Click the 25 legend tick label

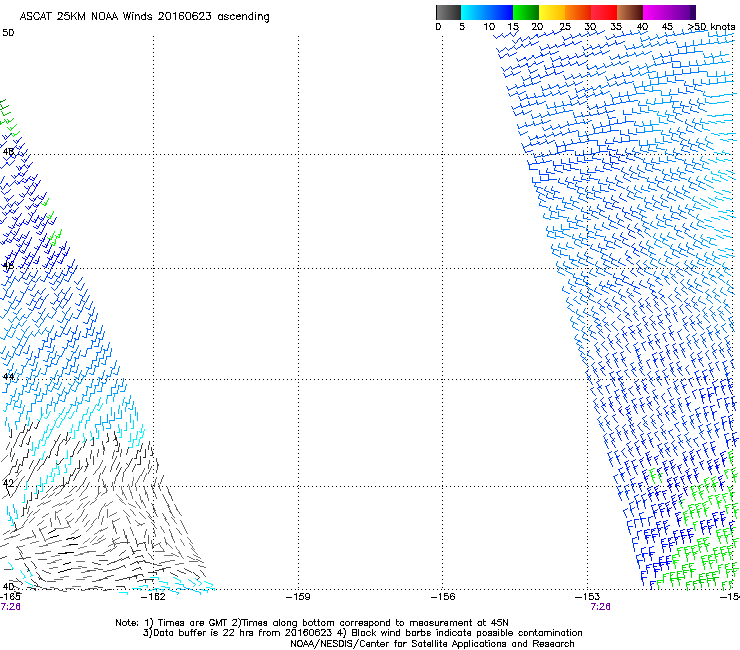565,26
